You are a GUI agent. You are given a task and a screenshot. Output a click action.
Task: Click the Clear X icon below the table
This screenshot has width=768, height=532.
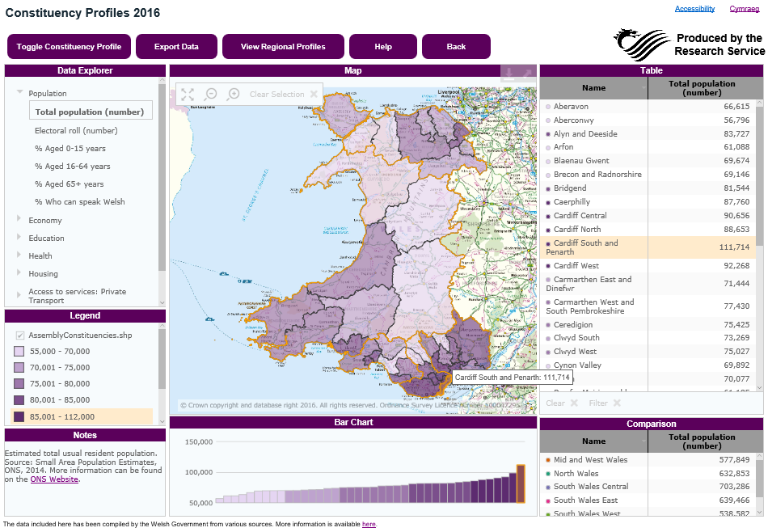click(574, 403)
